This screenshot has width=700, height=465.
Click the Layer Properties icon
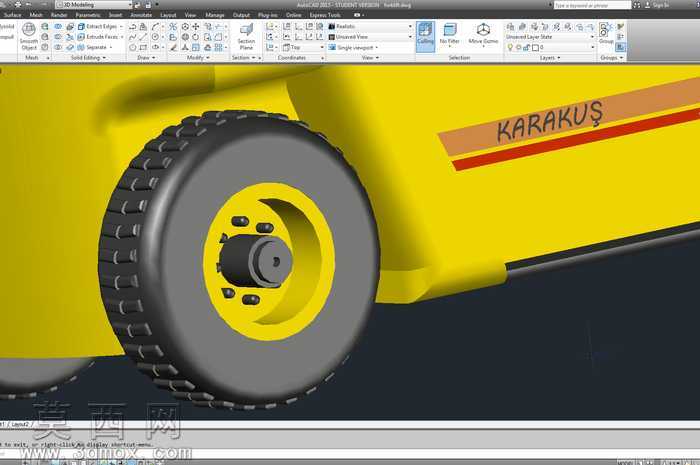pyautogui.click(x=510, y=27)
